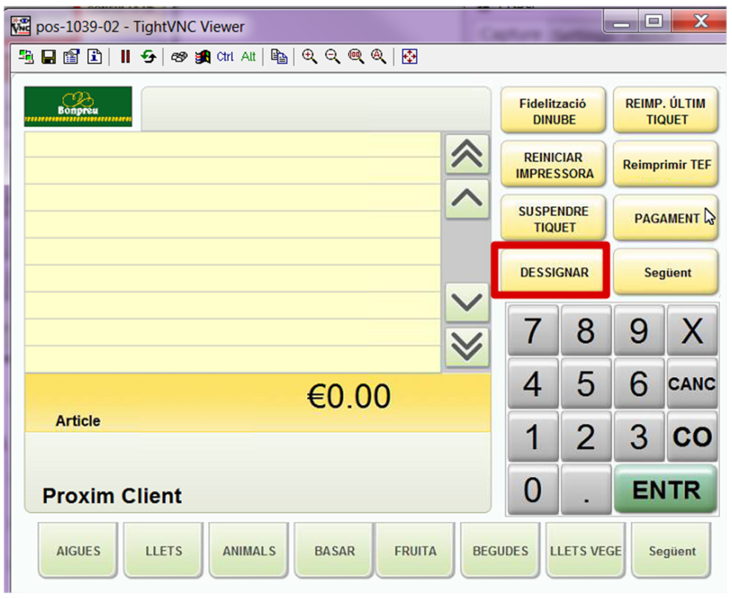Click the empty text field beside Bonpreu logo
732x599 pixels.
[314, 108]
